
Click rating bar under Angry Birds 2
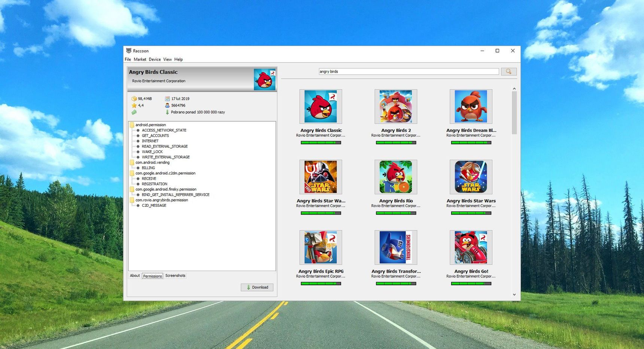tap(396, 143)
